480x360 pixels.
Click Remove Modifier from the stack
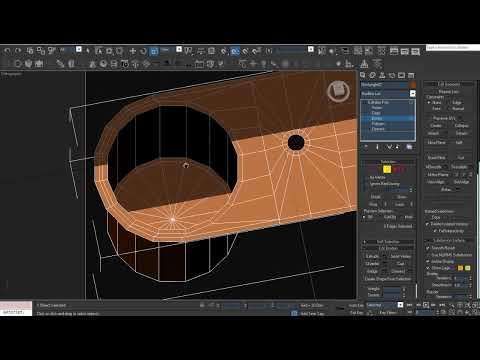[398, 147]
